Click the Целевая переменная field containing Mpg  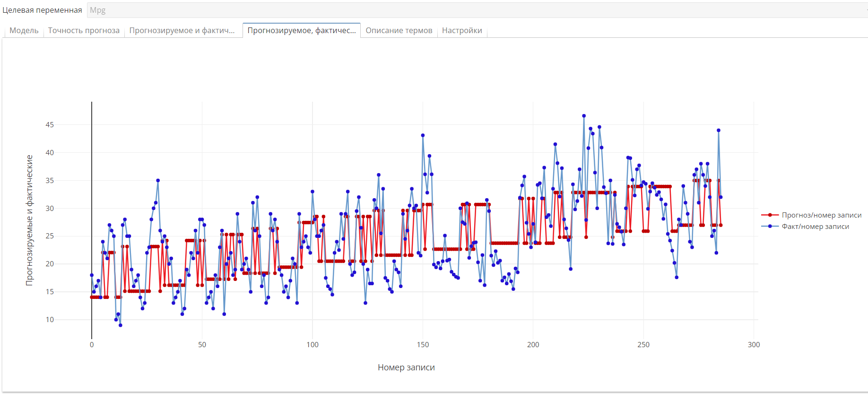477,10
